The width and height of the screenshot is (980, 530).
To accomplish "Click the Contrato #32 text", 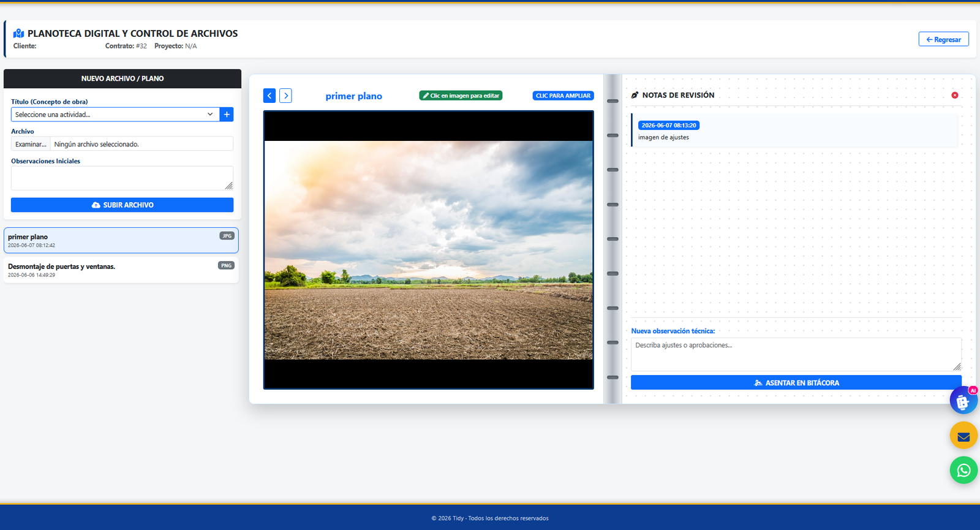I will pyautogui.click(x=126, y=46).
